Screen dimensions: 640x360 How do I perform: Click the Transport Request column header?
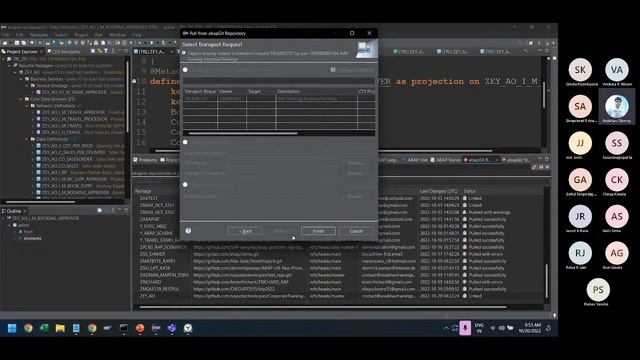[200, 91]
